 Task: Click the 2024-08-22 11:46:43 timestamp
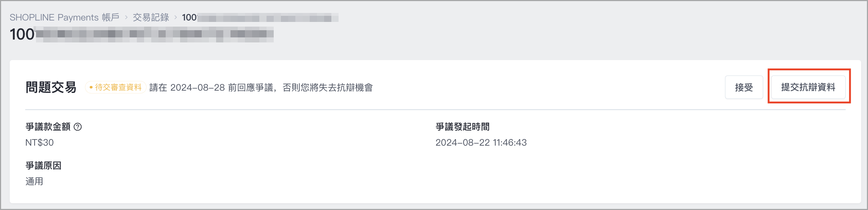tap(481, 143)
